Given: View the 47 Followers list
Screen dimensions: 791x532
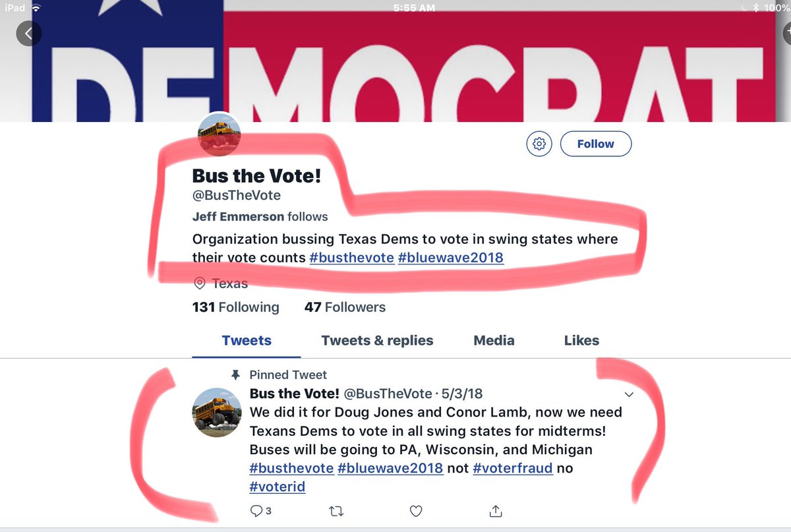Looking at the screenshot, I should 345,307.
